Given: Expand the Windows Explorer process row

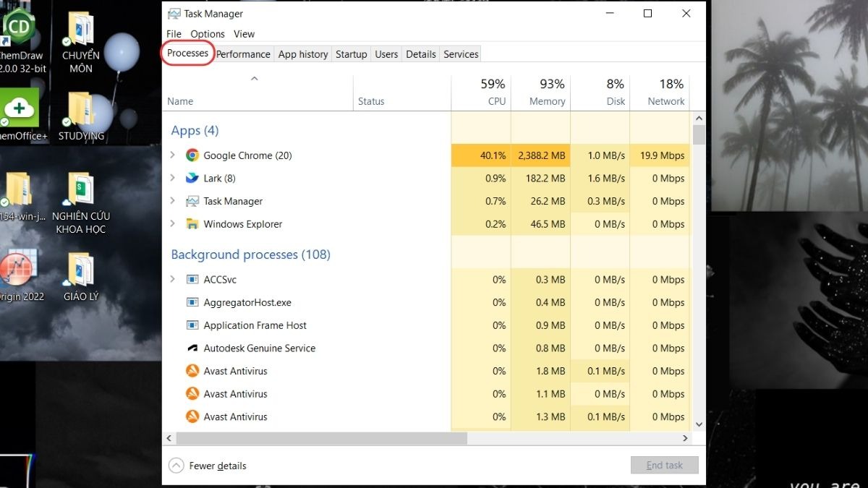Looking at the screenshot, I should click(172, 223).
